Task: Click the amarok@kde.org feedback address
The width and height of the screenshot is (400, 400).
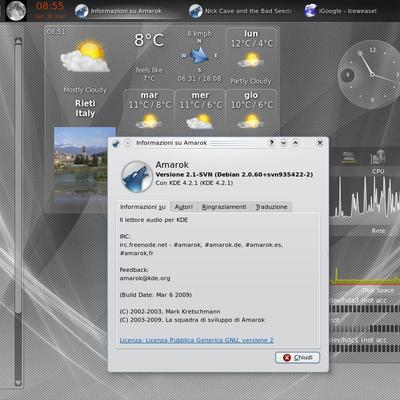Action: pos(145,278)
